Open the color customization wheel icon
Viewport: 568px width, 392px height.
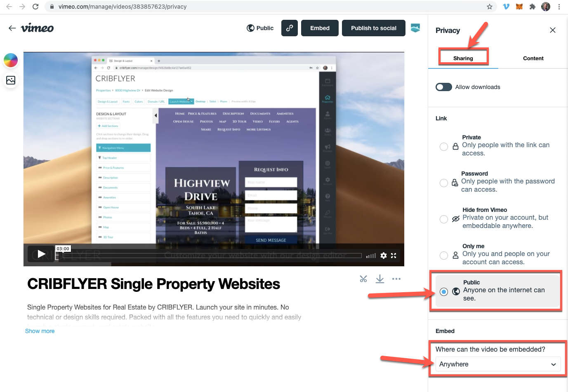[11, 60]
